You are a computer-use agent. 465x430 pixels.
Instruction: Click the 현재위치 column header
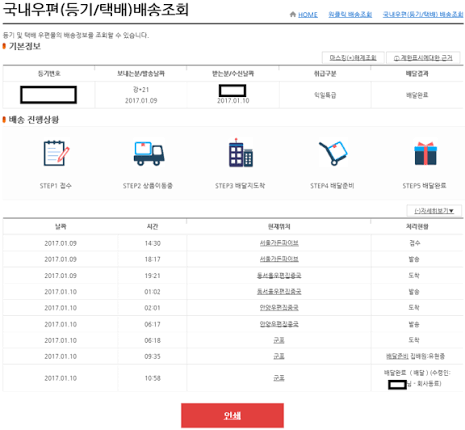[279, 227]
